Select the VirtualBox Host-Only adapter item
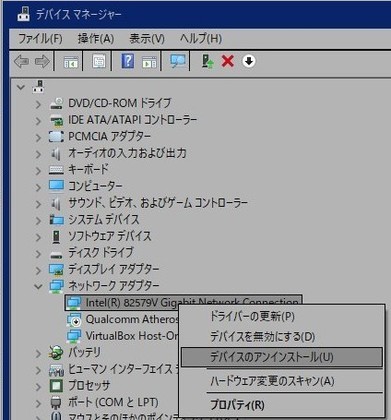This screenshot has height=420, width=391. click(132, 336)
